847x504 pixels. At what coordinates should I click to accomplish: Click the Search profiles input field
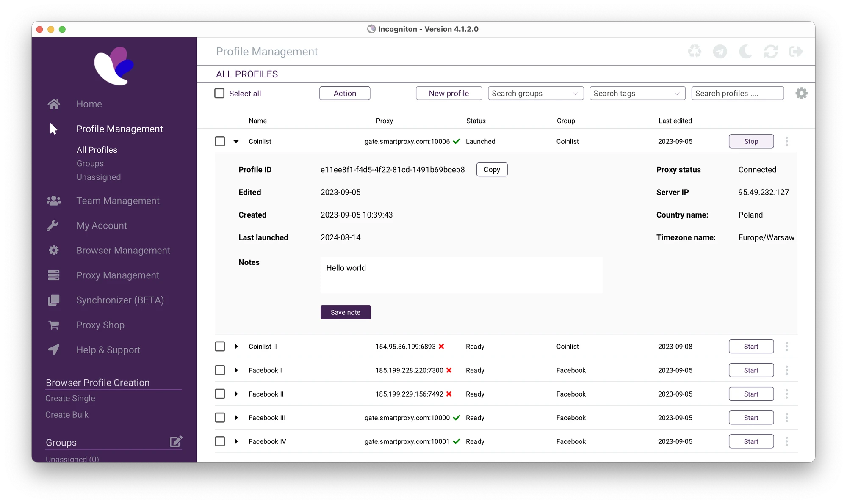(x=737, y=94)
